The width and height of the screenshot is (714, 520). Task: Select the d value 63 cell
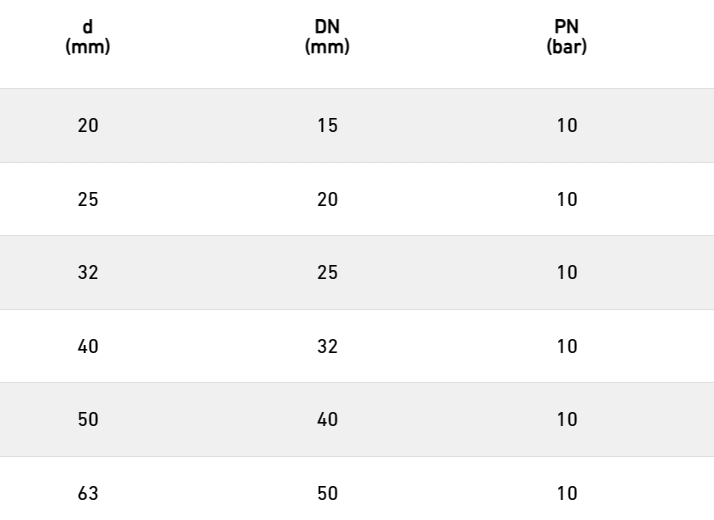tap(88, 494)
